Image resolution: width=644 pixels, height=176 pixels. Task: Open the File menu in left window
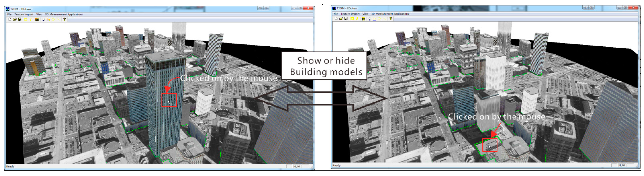click(9, 14)
